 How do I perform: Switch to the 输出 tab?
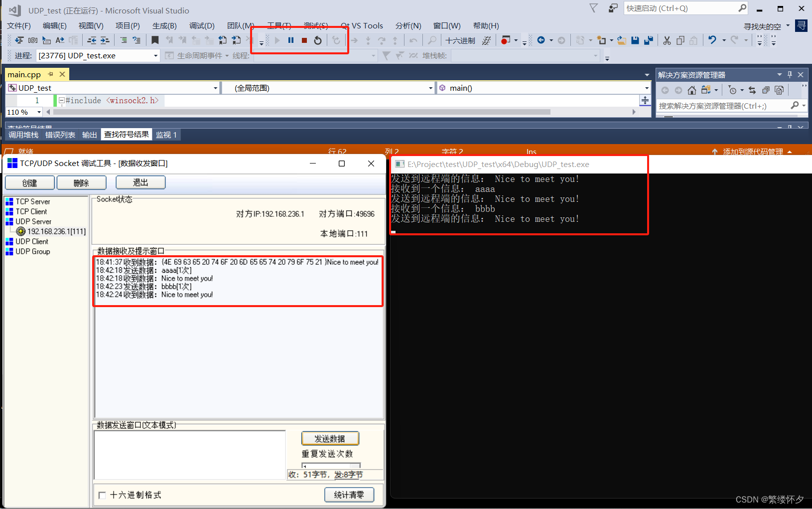click(90, 135)
